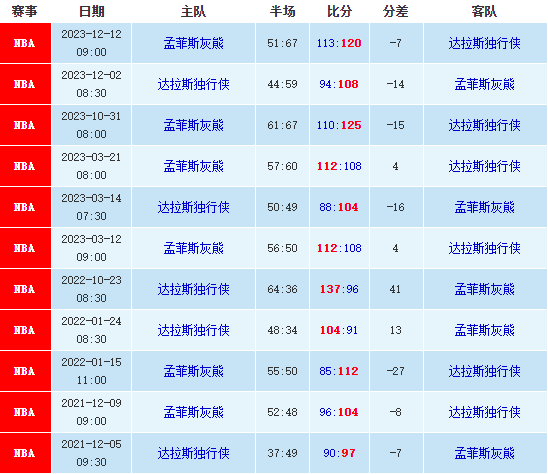
Task: Click the 比分 column header
Action: 339,12
